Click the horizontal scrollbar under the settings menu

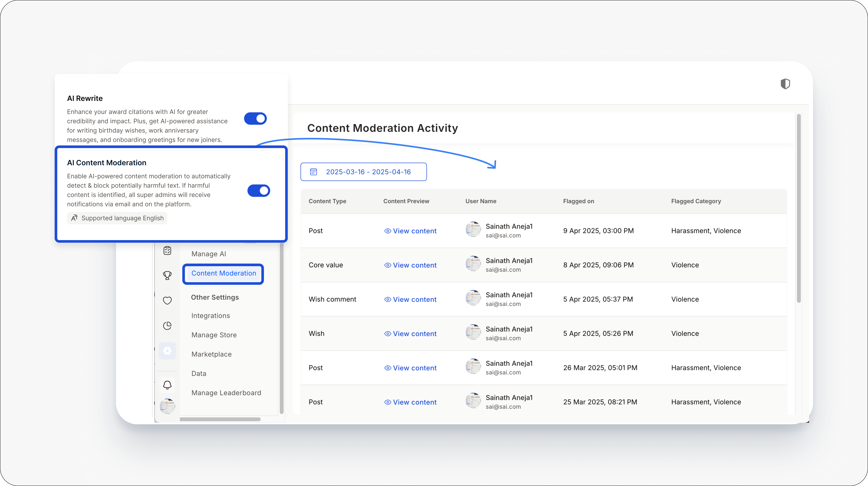click(220, 419)
